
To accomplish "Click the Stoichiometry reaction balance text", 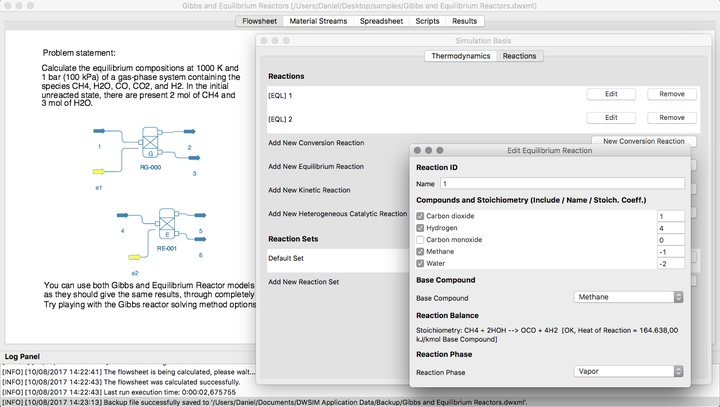I will coord(547,335).
